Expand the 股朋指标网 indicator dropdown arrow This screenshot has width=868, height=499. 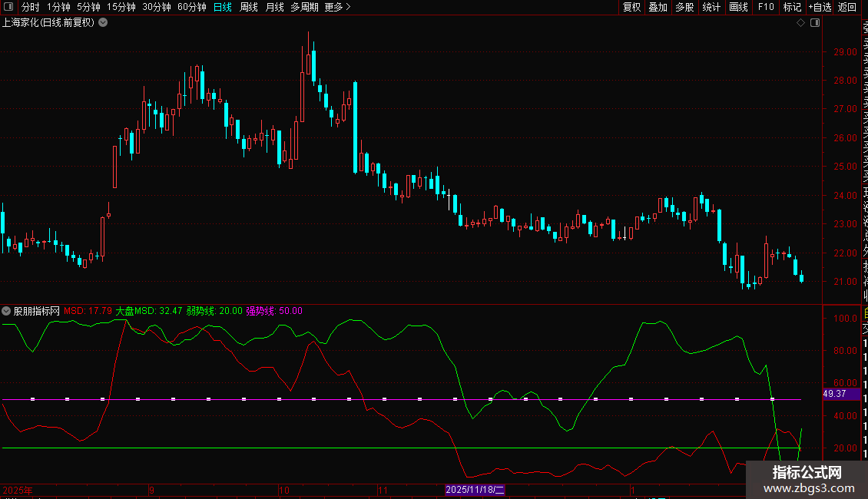point(7,311)
